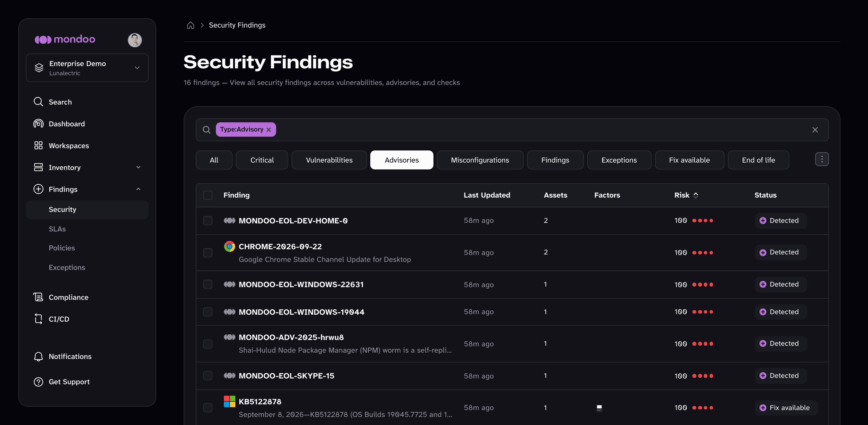The height and width of the screenshot is (425, 868).
Task: Toggle the select-all findings checkbox
Action: 208,195
